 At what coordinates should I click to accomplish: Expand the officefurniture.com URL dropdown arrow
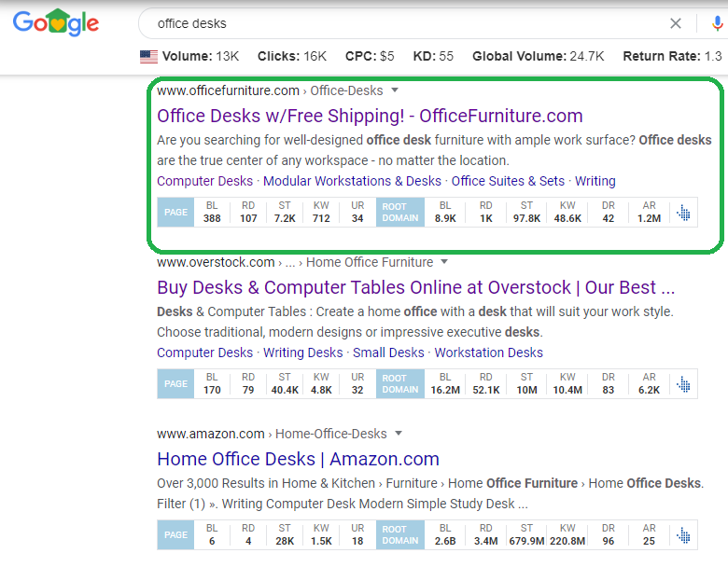pyautogui.click(x=395, y=90)
